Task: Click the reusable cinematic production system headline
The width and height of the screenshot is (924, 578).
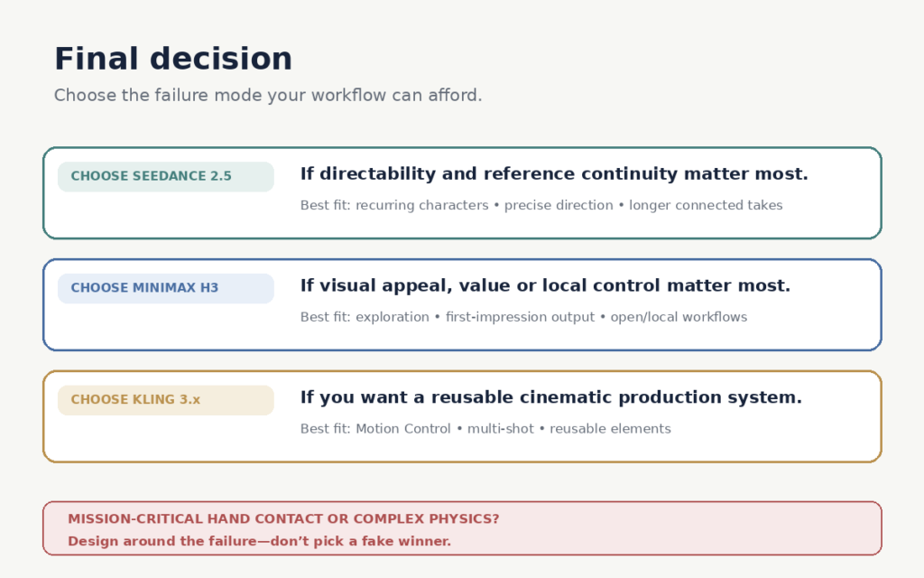Action: pos(551,397)
